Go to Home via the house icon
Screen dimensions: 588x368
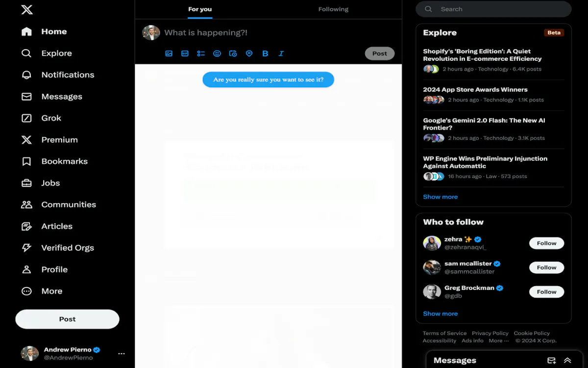click(26, 31)
